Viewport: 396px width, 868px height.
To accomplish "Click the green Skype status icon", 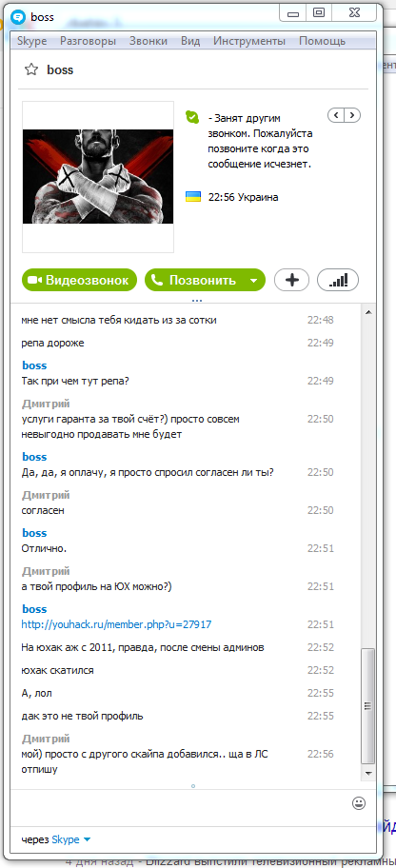I will pyautogui.click(x=192, y=117).
